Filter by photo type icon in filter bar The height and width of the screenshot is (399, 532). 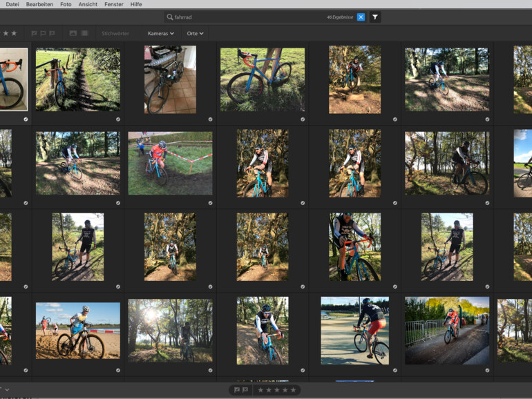click(73, 33)
